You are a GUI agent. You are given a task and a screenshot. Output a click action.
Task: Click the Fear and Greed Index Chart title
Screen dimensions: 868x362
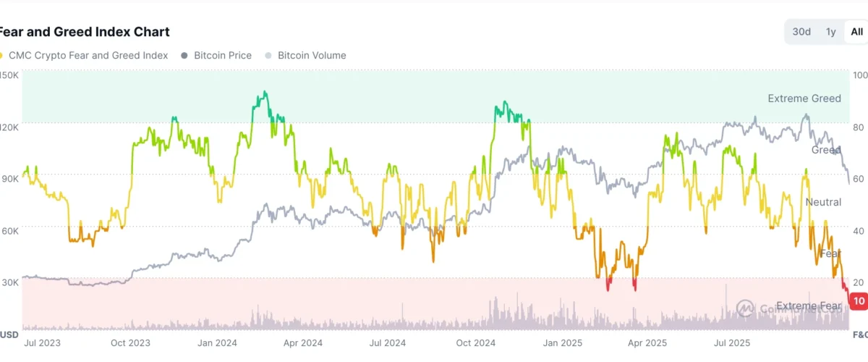coord(85,32)
